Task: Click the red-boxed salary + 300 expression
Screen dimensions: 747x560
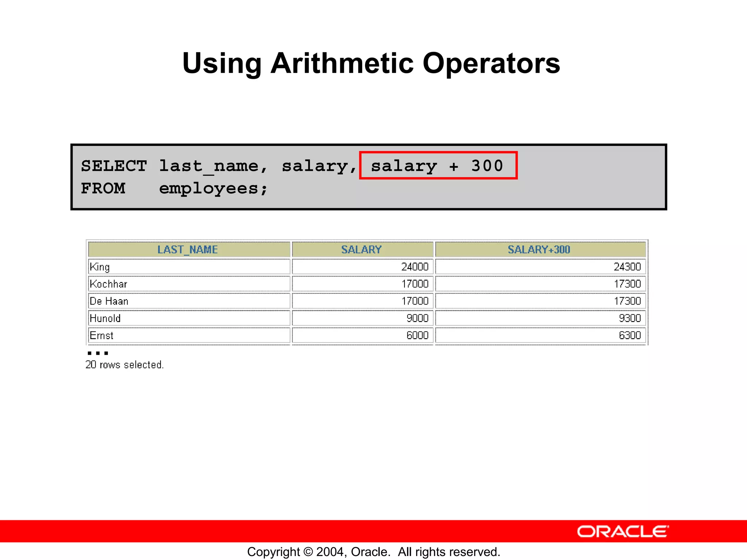Action: click(438, 166)
